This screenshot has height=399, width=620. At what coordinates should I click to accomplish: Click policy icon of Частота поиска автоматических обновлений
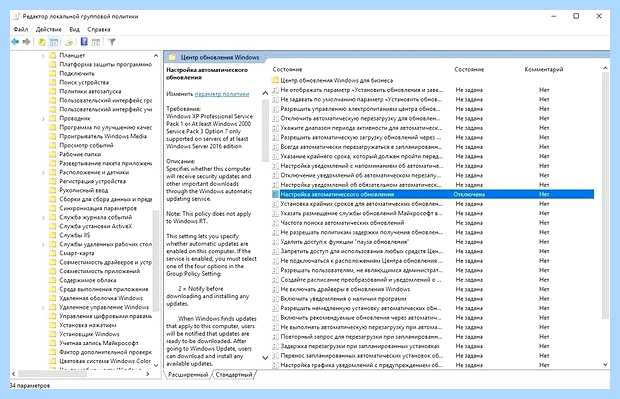point(276,223)
